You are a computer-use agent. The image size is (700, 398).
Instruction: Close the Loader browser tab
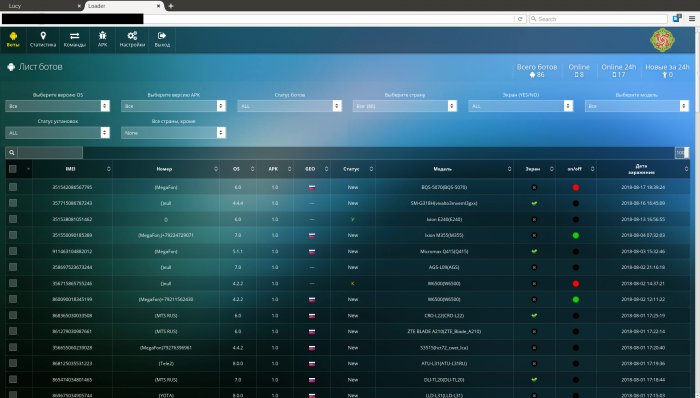158,6
